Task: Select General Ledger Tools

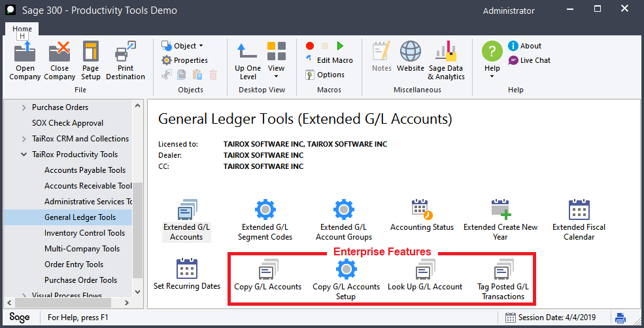Action: click(x=80, y=217)
